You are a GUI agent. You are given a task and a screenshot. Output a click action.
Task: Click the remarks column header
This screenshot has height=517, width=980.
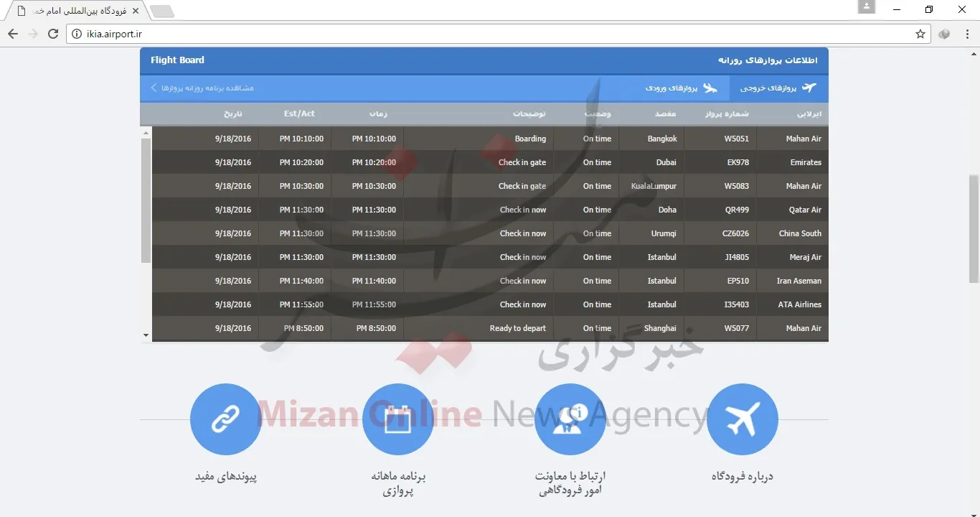(529, 113)
